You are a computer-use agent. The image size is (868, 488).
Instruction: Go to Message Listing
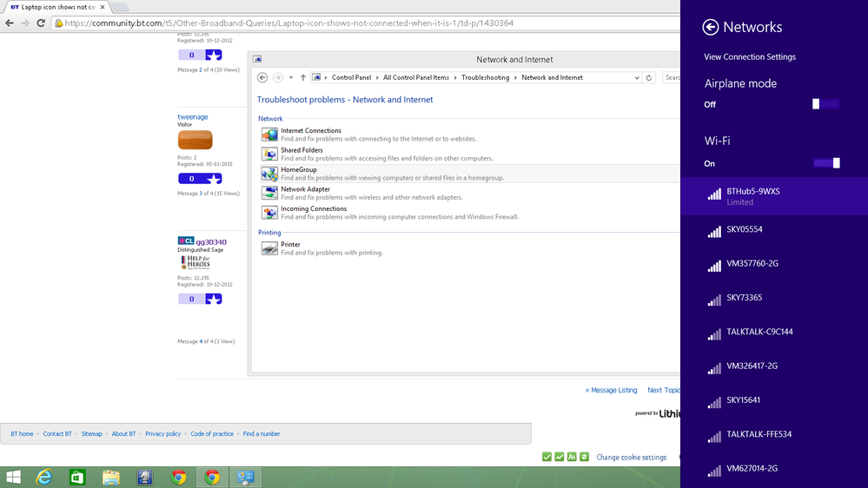(611, 390)
